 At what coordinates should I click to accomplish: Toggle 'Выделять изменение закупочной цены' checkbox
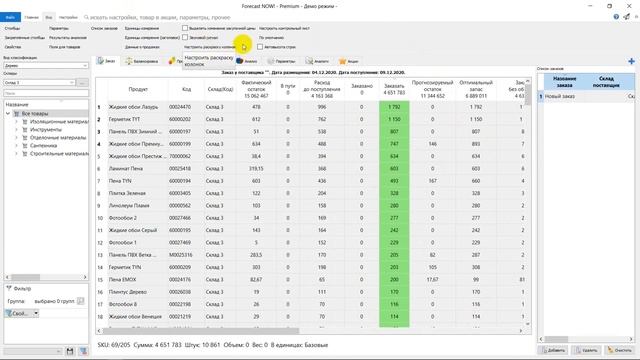pyautogui.click(x=185, y=28)
